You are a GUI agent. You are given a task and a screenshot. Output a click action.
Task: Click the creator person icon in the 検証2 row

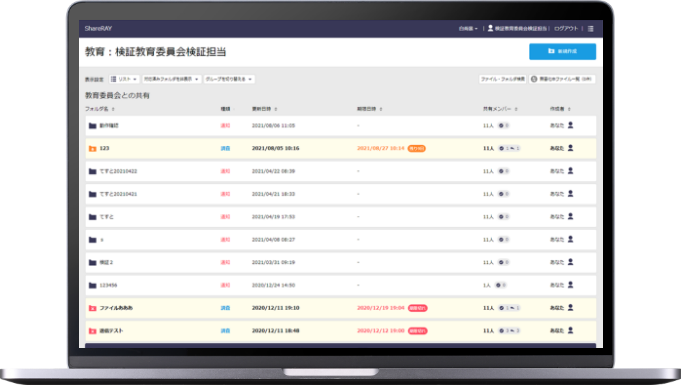click(x=571, y=262)
